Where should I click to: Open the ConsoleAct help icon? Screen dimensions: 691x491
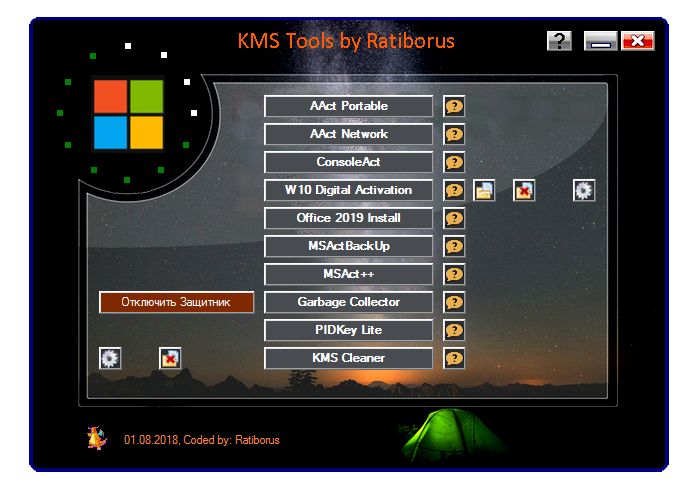454,162
